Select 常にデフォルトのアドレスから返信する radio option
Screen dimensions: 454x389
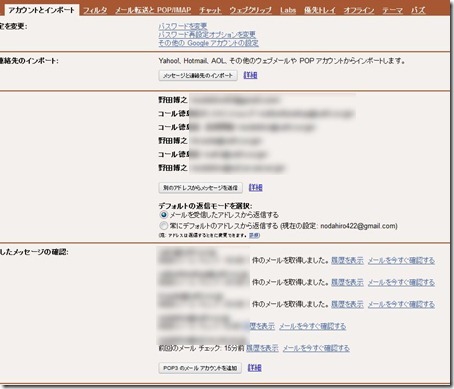click(x=163, y=226)
